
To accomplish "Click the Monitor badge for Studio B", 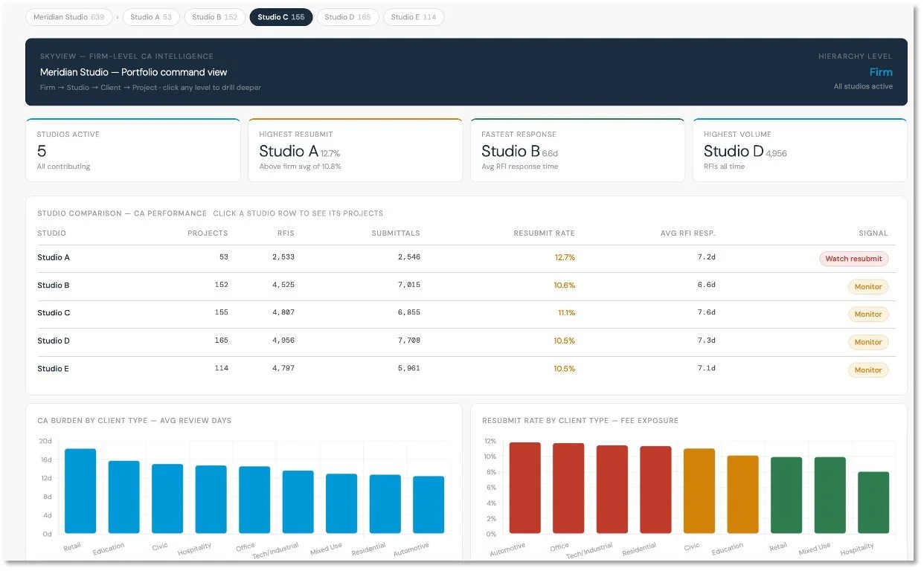I will click(868, 286).
